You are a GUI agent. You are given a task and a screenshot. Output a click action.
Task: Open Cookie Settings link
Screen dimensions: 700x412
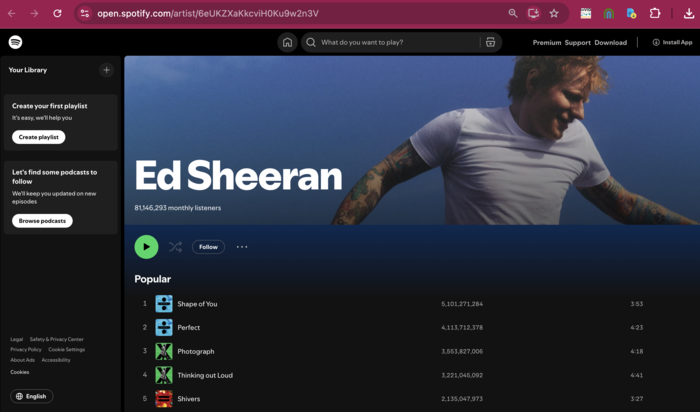(x=67, y=350)
